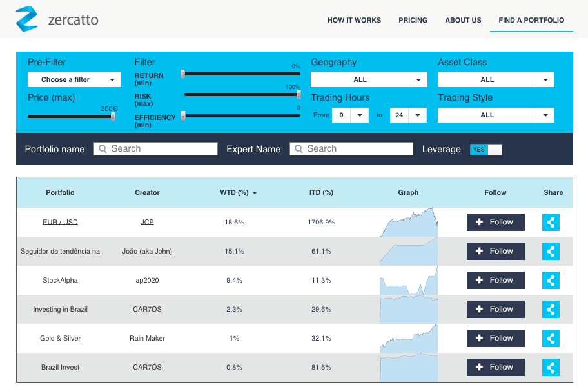
Task: Click the 1706.9% ITD value
Action: tap(321, 222)
